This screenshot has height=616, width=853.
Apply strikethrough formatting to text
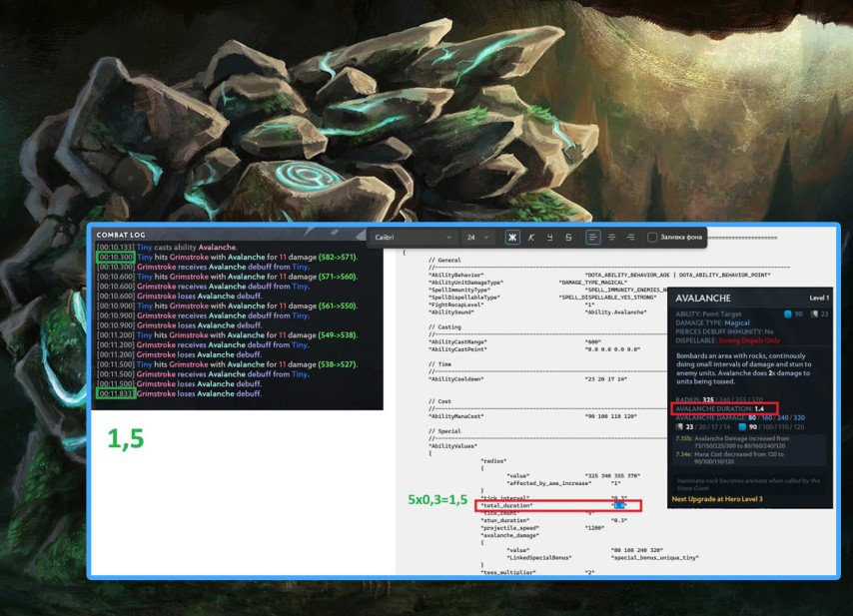567,238
